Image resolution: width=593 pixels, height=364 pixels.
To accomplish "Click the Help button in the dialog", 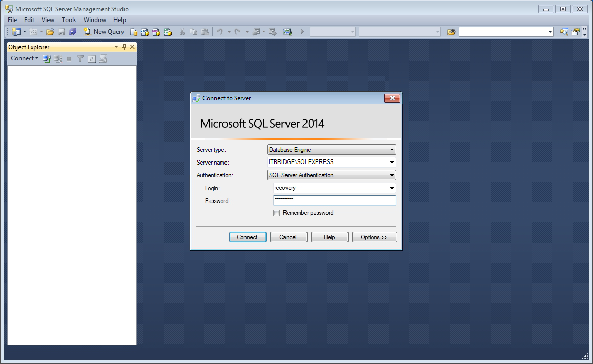I will pos(330,237).
